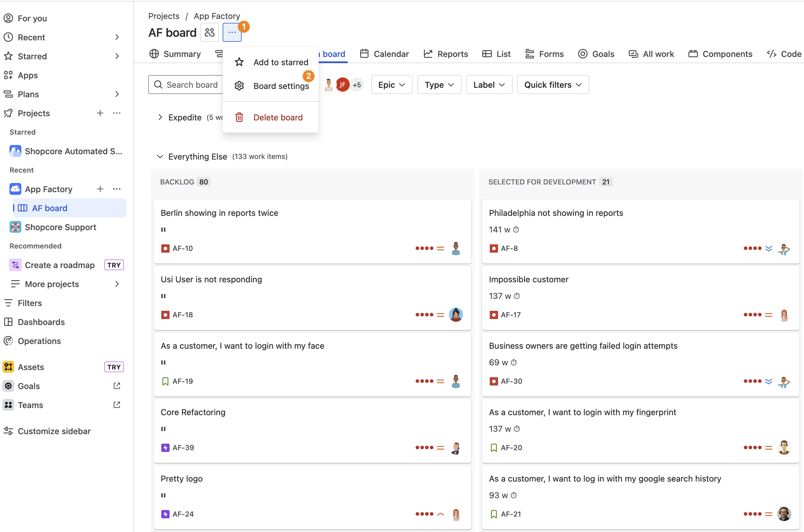The width and height of the screenshot is (804, 532).
Task: Click assignee avatar on AF-18 card
Action: point(456,315)
